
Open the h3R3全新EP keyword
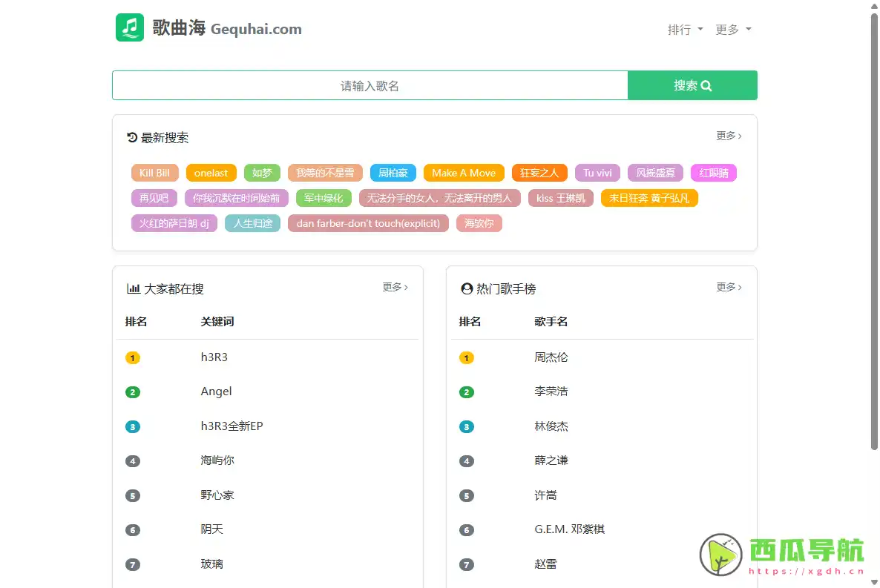tap(232, 426)
